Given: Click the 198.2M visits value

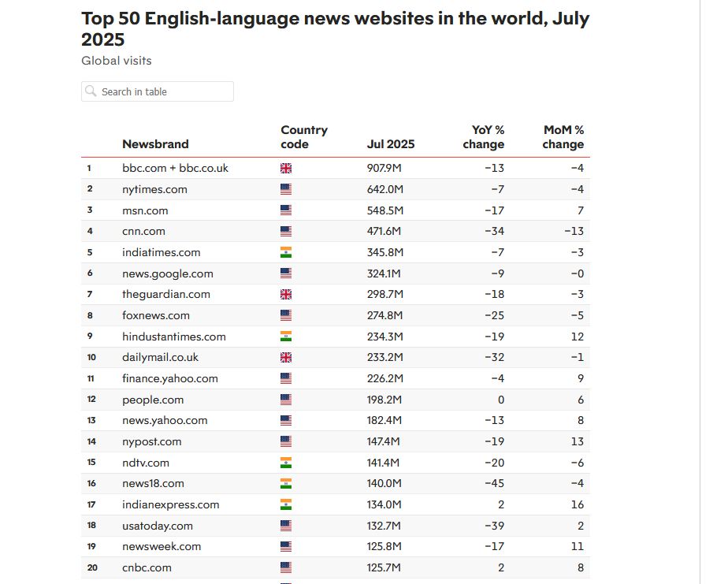Looking at the screenshot, I should pyautogui.click(x=384, y=400).
